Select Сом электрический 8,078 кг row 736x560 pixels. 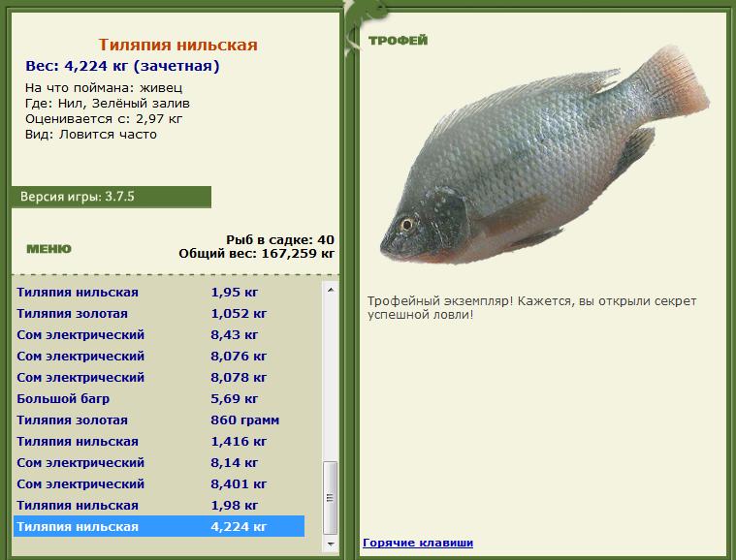tap(159, 378)
